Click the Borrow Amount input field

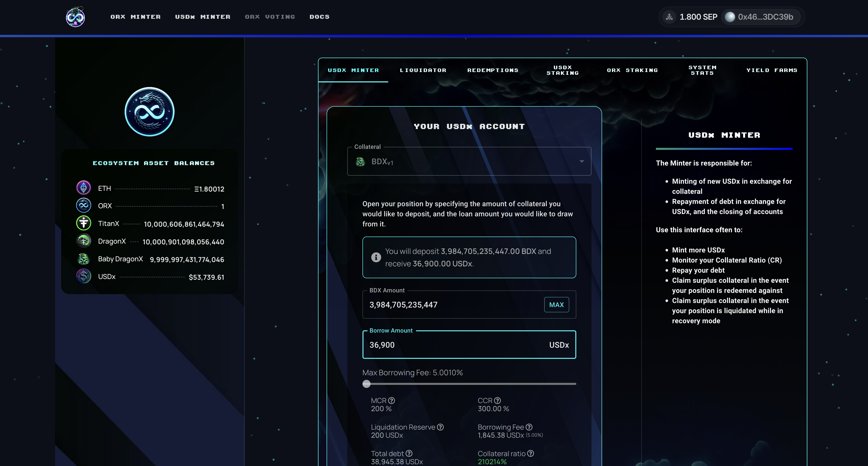tap(455, 345)
